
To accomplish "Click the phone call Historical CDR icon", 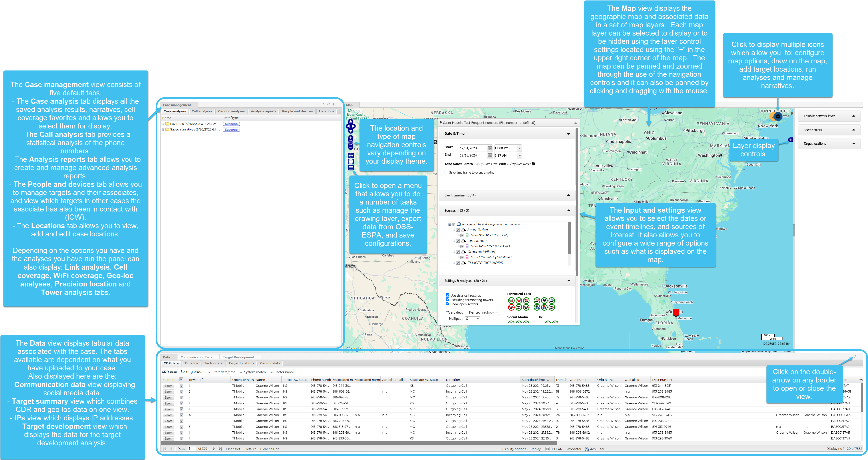I will [x=526, y=301].
